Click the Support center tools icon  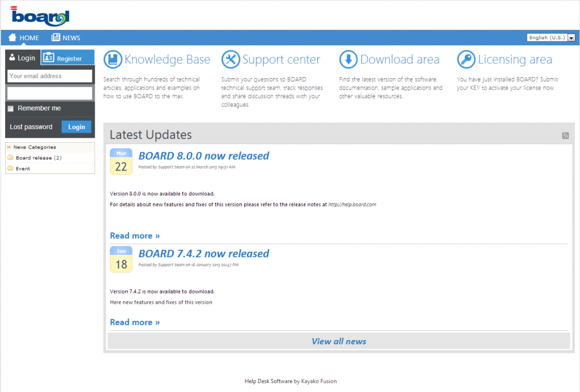(231, 59)
